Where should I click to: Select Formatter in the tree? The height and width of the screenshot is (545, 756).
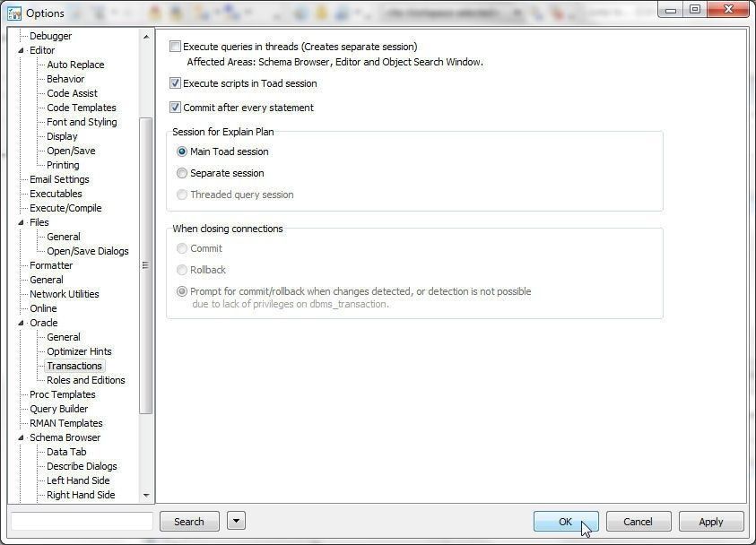(x=52, y=265)
